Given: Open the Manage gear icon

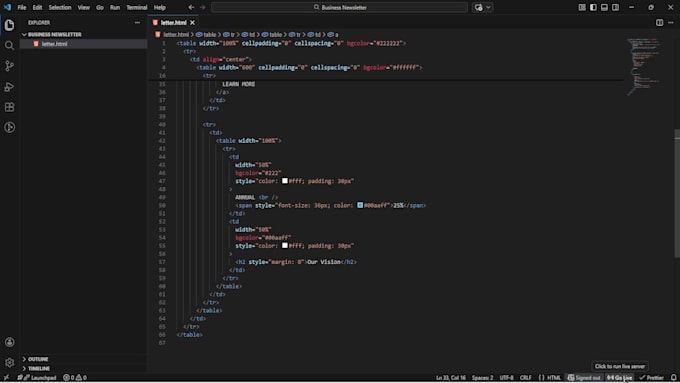Looking at the screenshot, I should pyautogui.click(x=9, y=362).
